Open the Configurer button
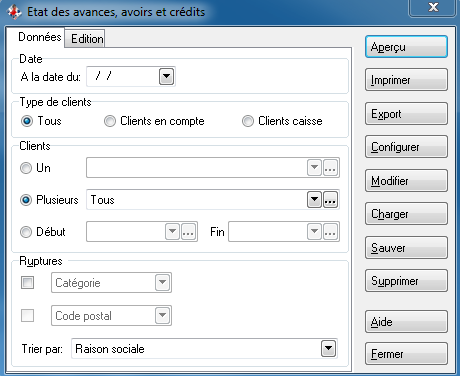The height and width of the screenshot is (376, 460). pos(406,147)
